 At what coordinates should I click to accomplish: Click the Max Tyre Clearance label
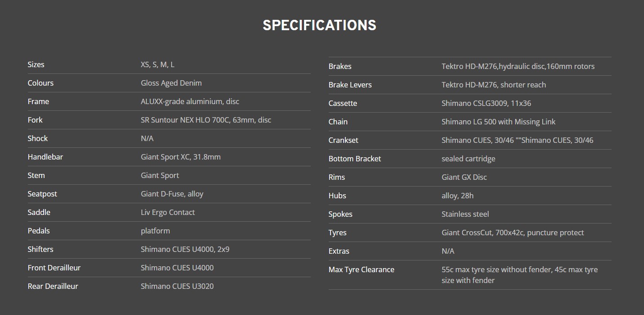[361, 269]
